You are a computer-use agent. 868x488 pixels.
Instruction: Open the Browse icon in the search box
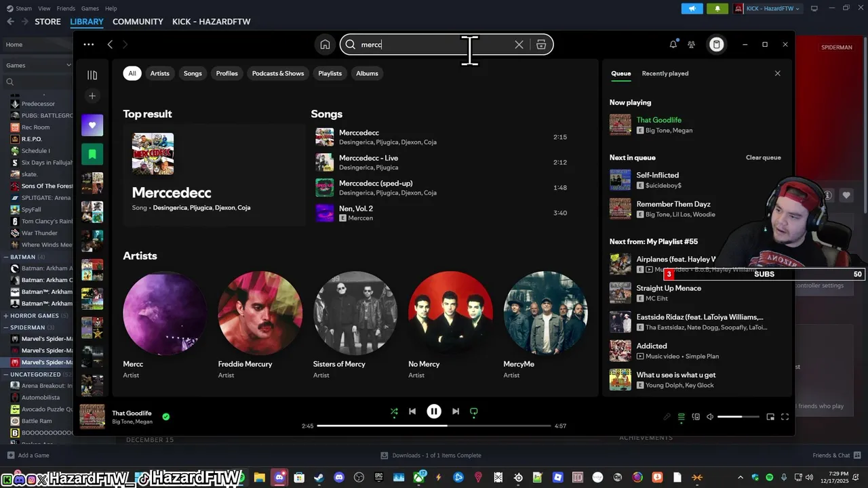(541, 45)
